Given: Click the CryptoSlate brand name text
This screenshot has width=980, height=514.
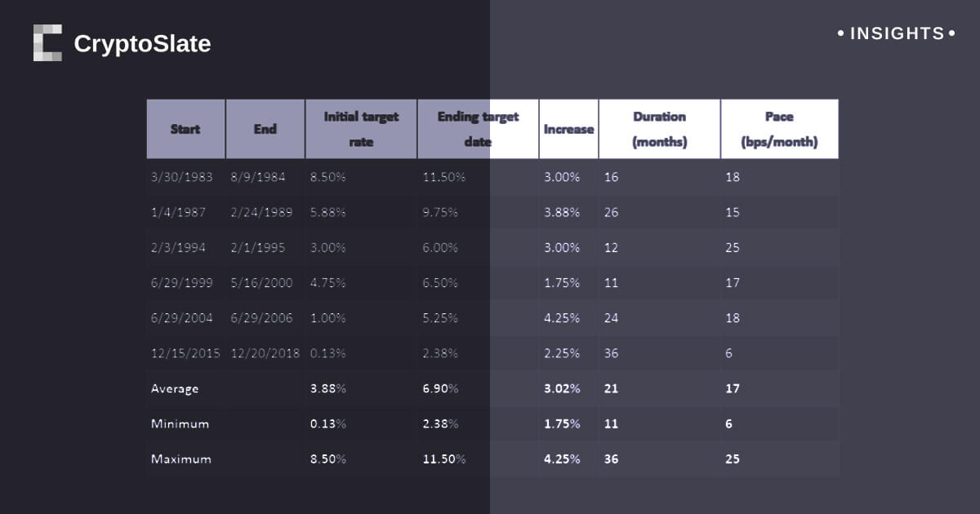Looking at the screenshot, I should (142, 44).
